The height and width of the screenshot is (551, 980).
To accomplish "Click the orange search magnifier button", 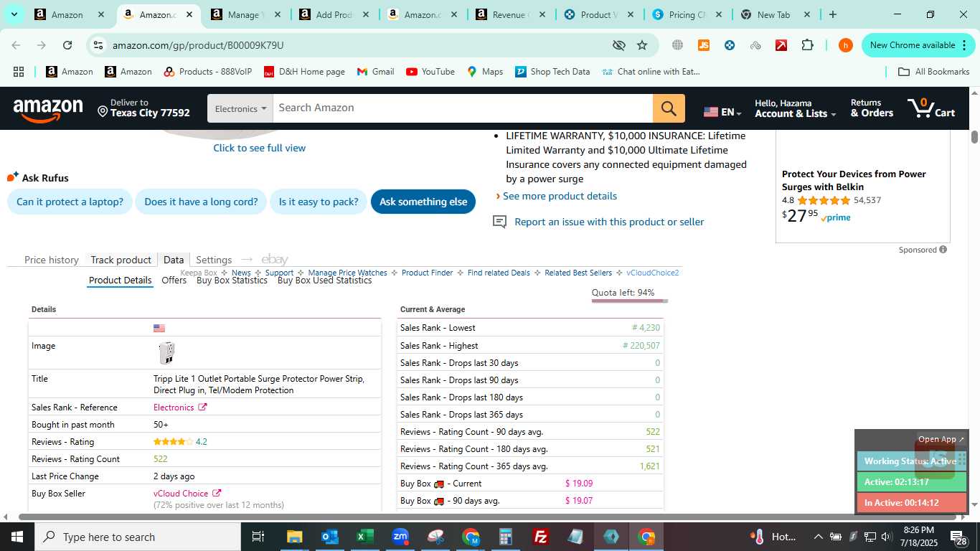I will [x=669, y=108].
